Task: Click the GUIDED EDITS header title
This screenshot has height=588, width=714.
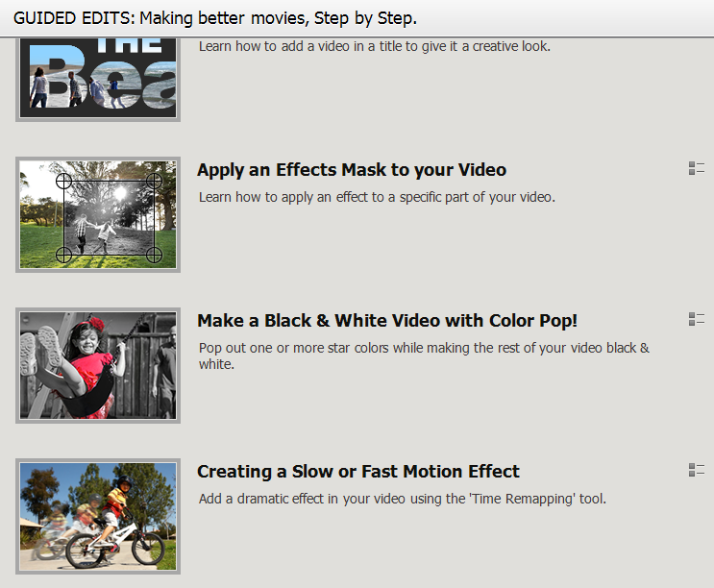Action: click(x=215, y=18)
